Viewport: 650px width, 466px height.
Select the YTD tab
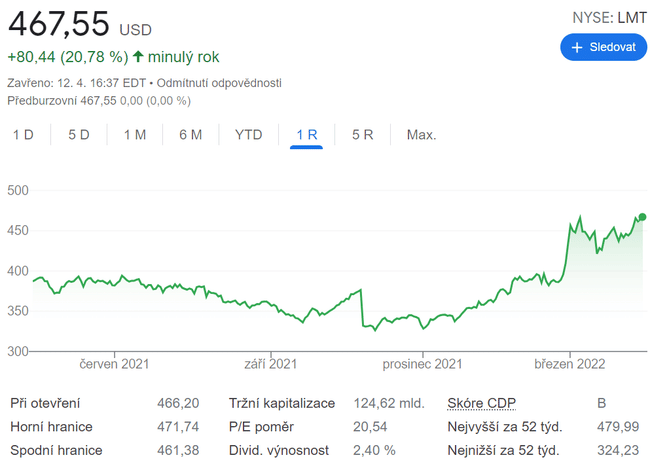click(249, 135)
